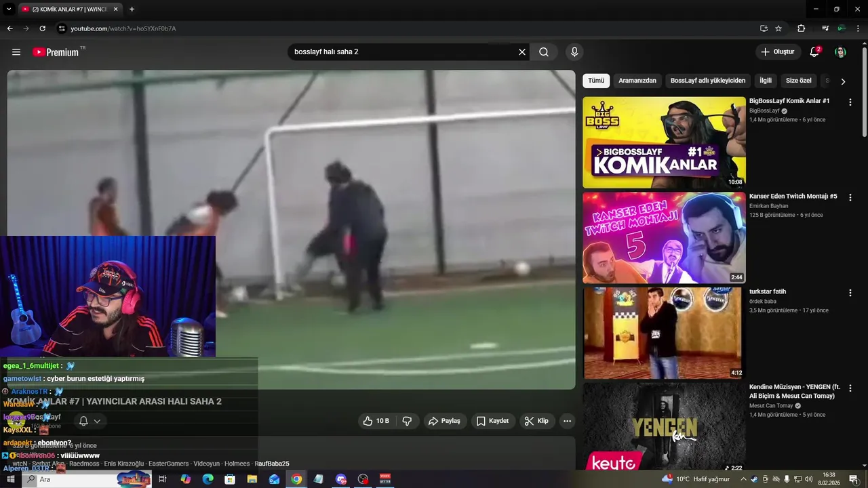Open new browser tab
The height and width of the screenshot is (488, 868).
pyautogui.click(x=132, y=9)
